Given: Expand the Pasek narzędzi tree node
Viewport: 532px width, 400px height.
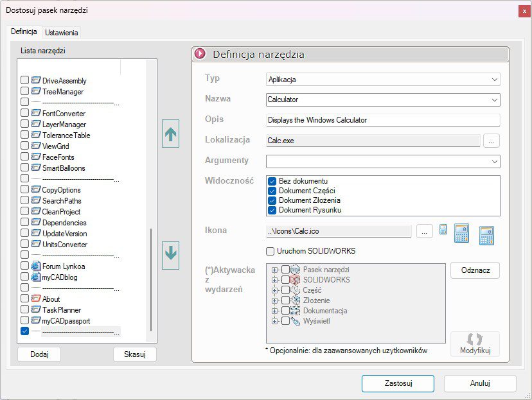Looking at the screenshot, I should point(274,270).
